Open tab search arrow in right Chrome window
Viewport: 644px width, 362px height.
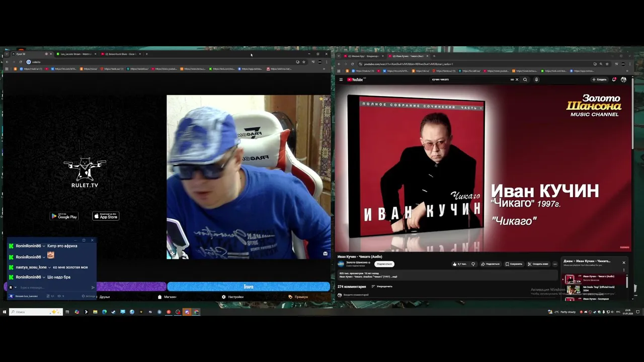click(339, 56)
